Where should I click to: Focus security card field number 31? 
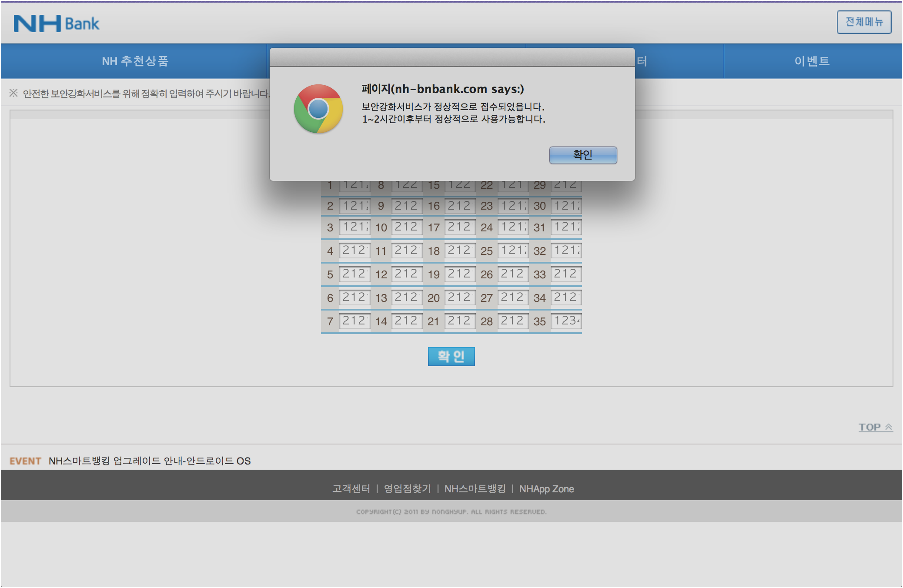click(566, 227)
